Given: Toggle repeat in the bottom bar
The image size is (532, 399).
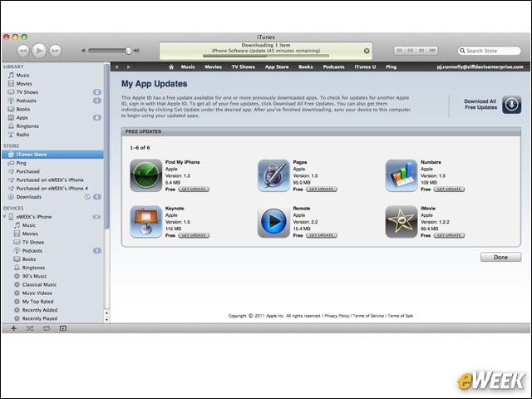Looking at the screenshot, I should point(47,328).
